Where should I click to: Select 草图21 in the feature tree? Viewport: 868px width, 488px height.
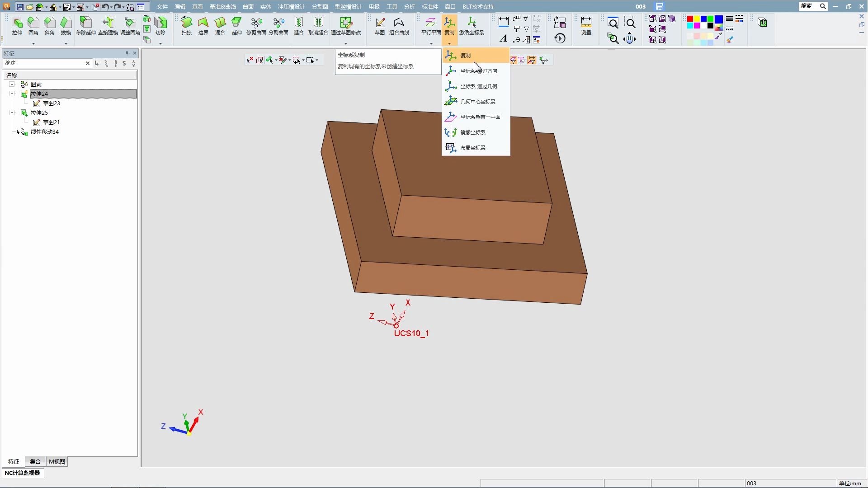[x=51, y=122]
